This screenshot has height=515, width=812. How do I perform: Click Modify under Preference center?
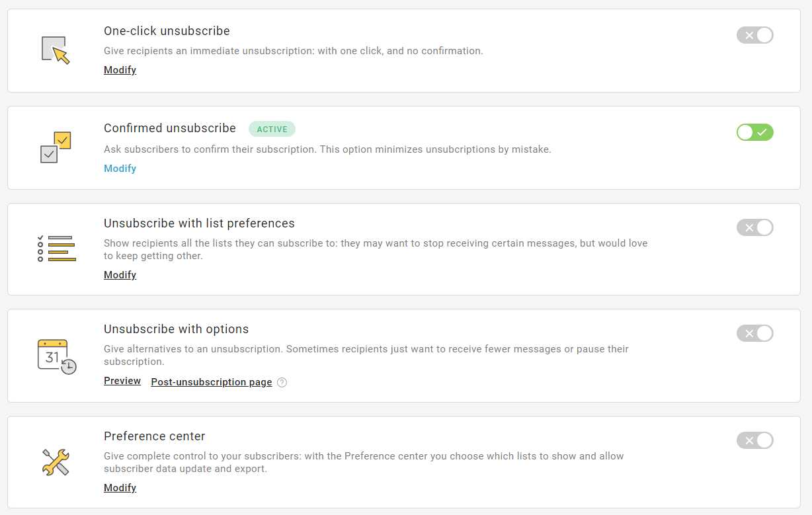coord(120,488)
